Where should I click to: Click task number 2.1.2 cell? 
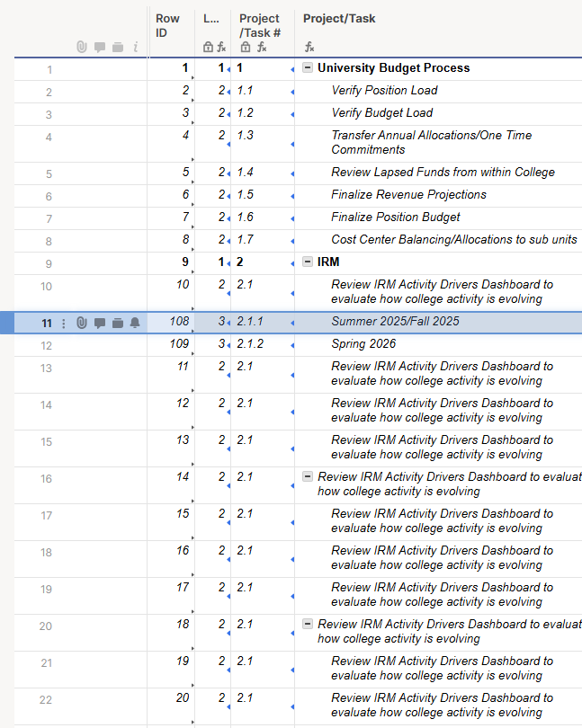click(x=263, y=345)
